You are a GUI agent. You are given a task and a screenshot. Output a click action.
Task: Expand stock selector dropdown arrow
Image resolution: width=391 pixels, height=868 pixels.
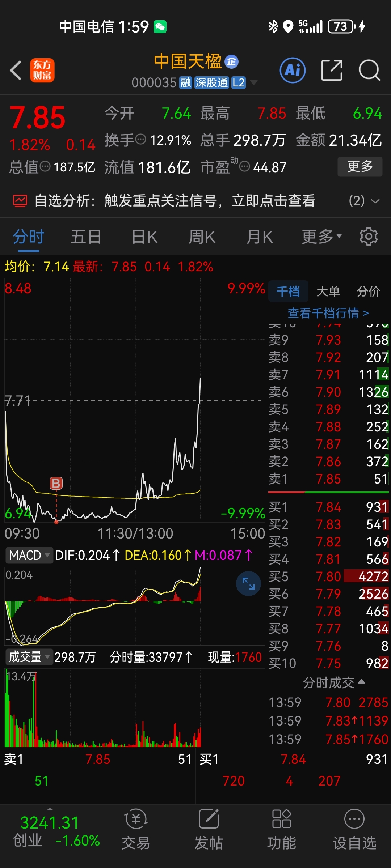254,83
